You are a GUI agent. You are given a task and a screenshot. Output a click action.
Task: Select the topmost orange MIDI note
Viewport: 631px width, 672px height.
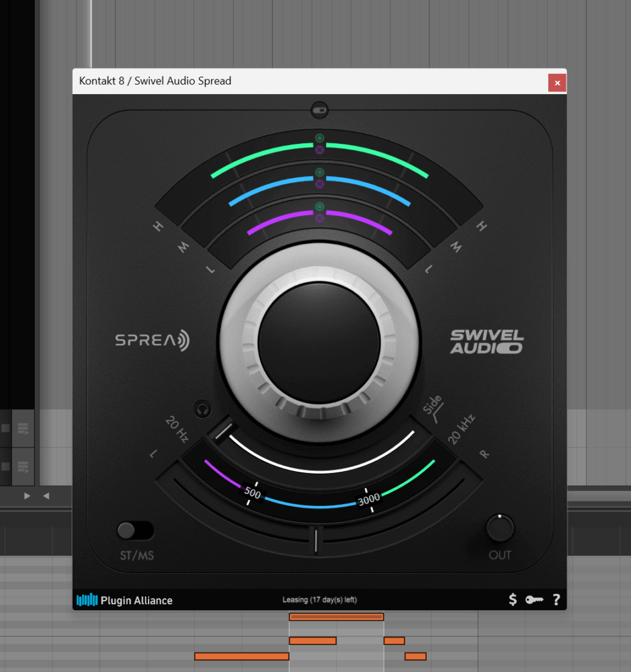[x=337, y=617]
